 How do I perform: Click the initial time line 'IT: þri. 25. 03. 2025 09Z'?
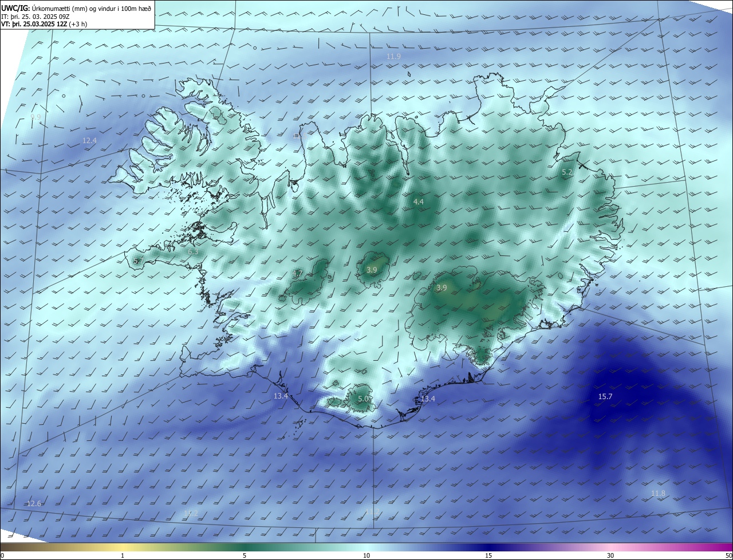point(36,17)
